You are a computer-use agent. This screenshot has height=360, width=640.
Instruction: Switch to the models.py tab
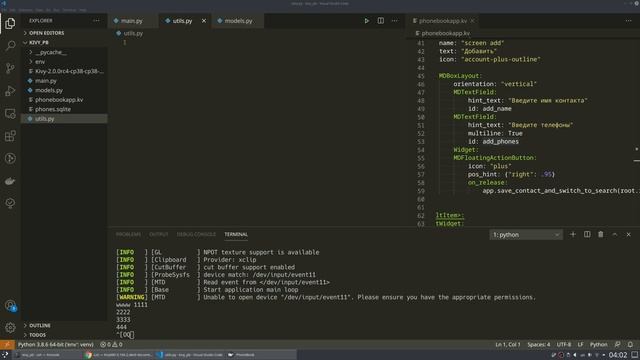coord(238,21)
